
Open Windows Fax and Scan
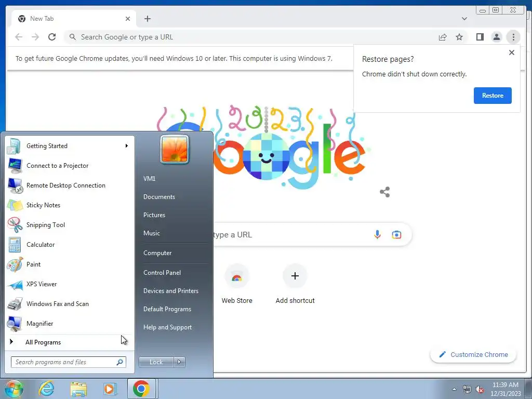pos(70,303)
